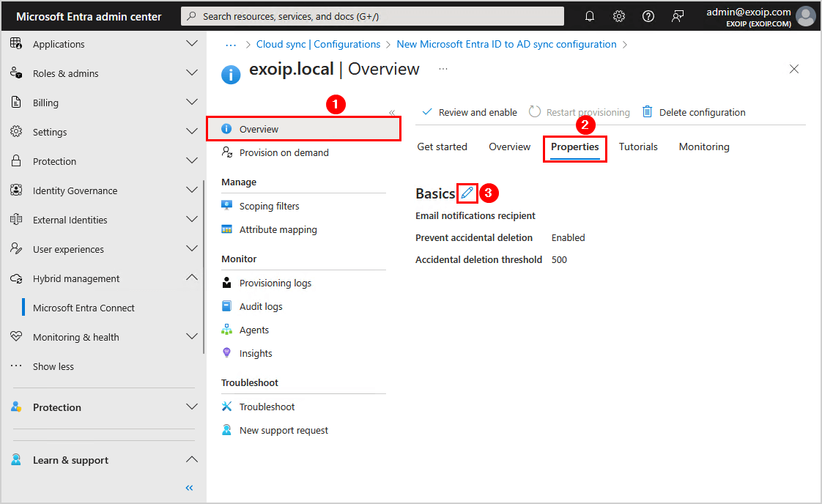Switch to the Tutorials tab
The height and width of the screenshot is (504, 822).
[638, 147]
